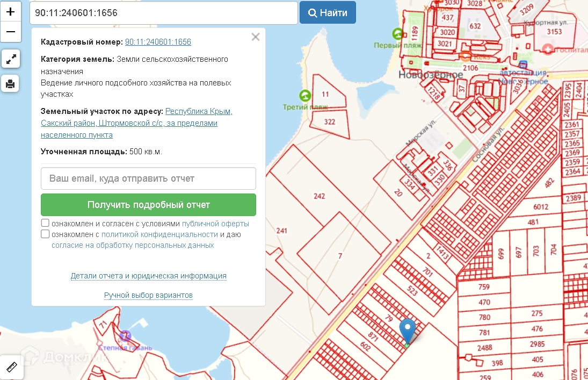Click parcel label 759
588x380 pixels.
point(484,287)
